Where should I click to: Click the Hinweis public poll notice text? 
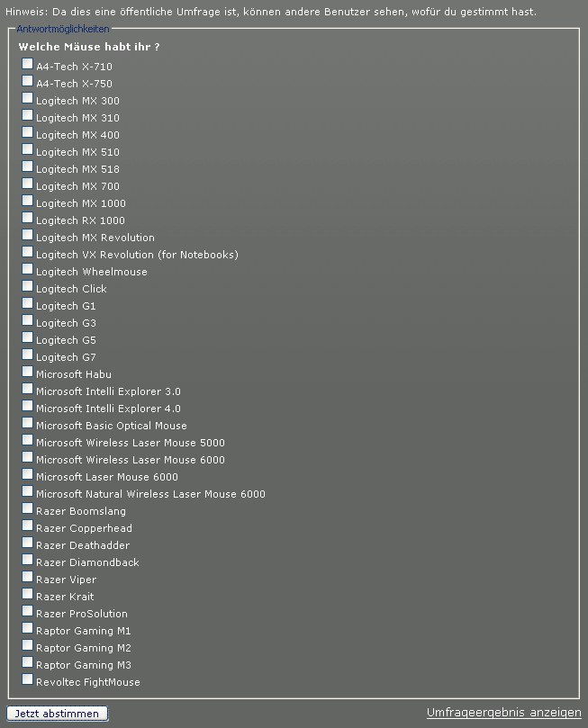pos(271,12)
